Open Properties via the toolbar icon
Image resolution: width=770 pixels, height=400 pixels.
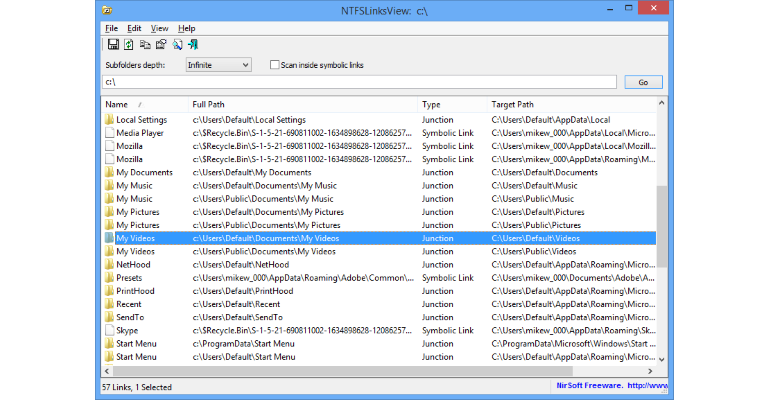coord(161,45)
